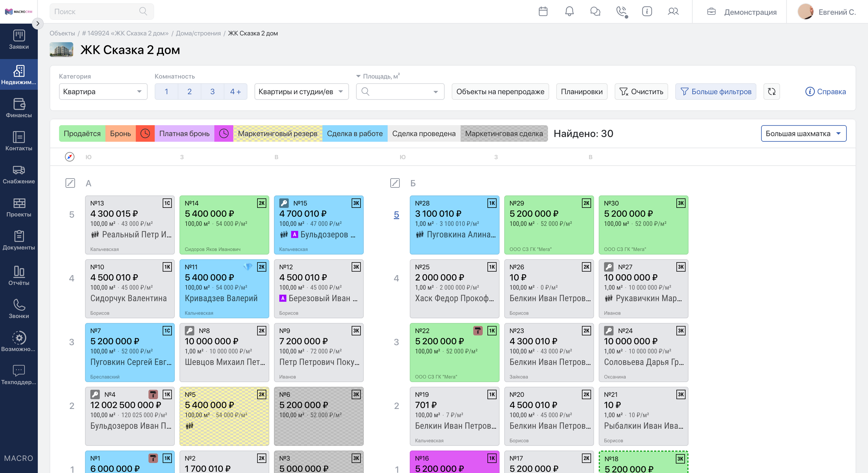Click staircase icon for section А
The width and height of the screenshot is (868, 473).
point(70,183)
